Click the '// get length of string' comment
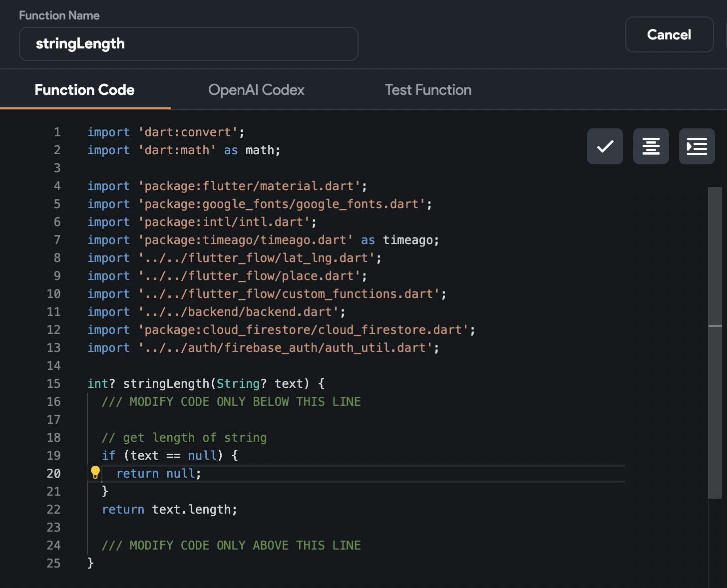The image size is (727, 588). pos(184,438)
